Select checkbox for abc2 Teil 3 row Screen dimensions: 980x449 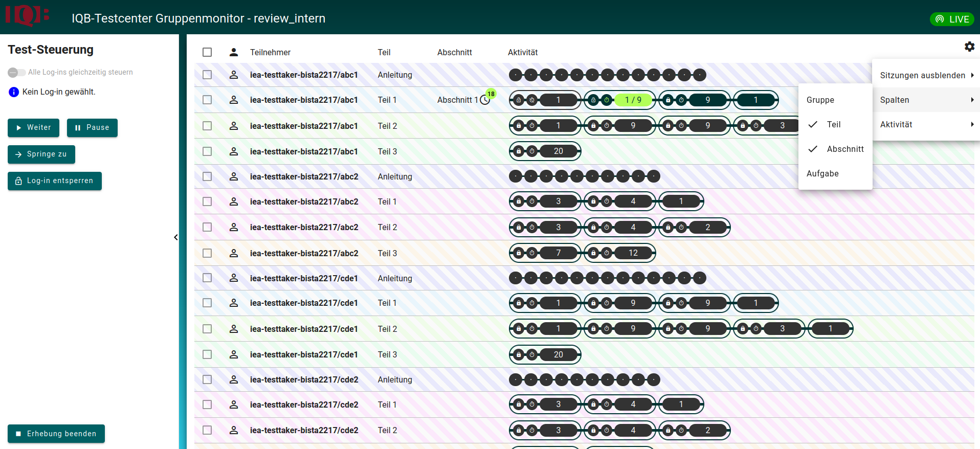point(207,253)
